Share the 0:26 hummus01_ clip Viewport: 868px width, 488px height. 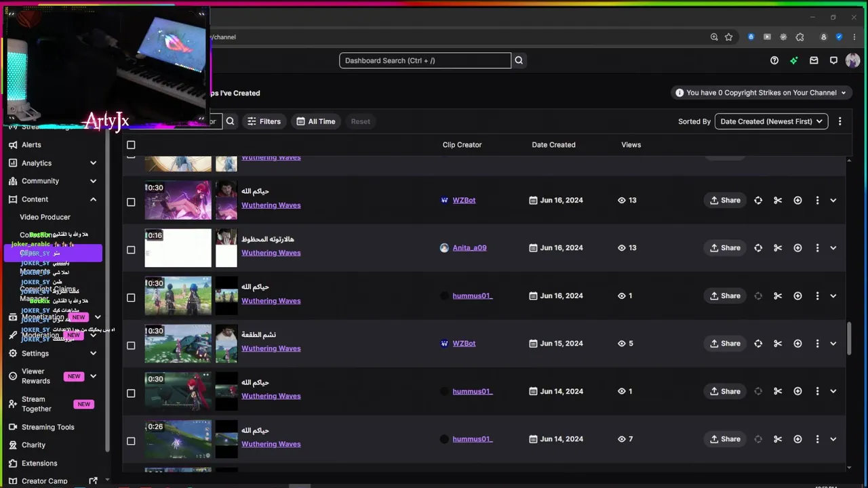click(725, 439)
